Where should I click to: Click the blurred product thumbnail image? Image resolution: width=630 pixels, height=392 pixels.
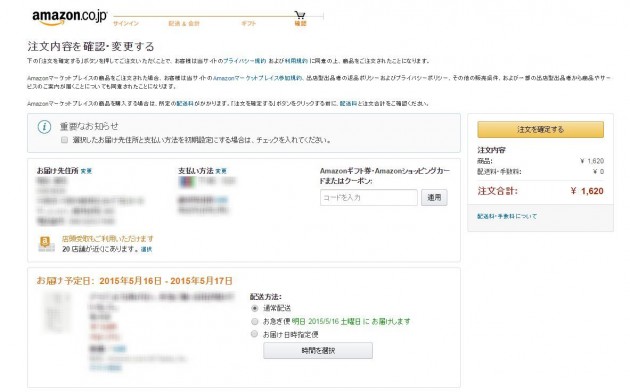pos(57,312)
